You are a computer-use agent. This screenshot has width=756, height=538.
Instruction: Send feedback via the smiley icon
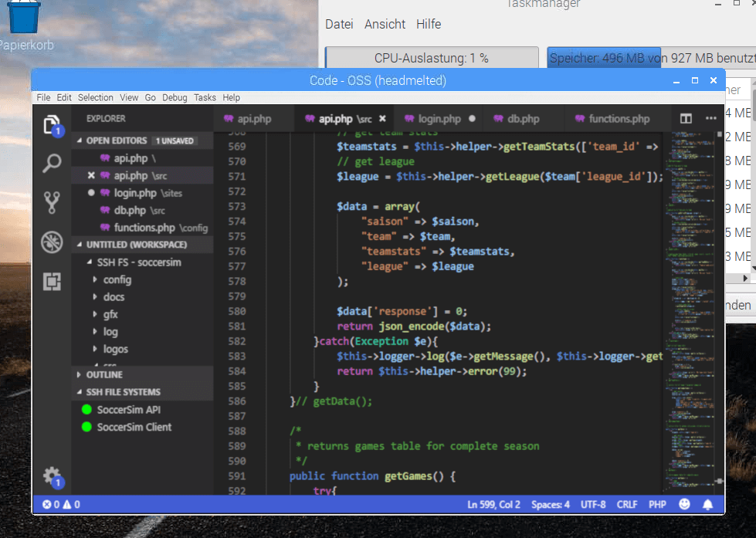pyautogui.click(x=683, y=504)
